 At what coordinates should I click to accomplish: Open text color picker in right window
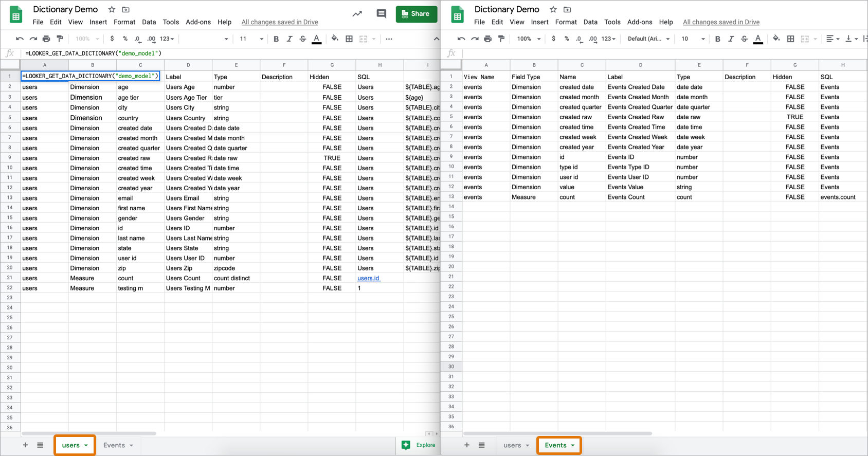(x=758, y=39)
